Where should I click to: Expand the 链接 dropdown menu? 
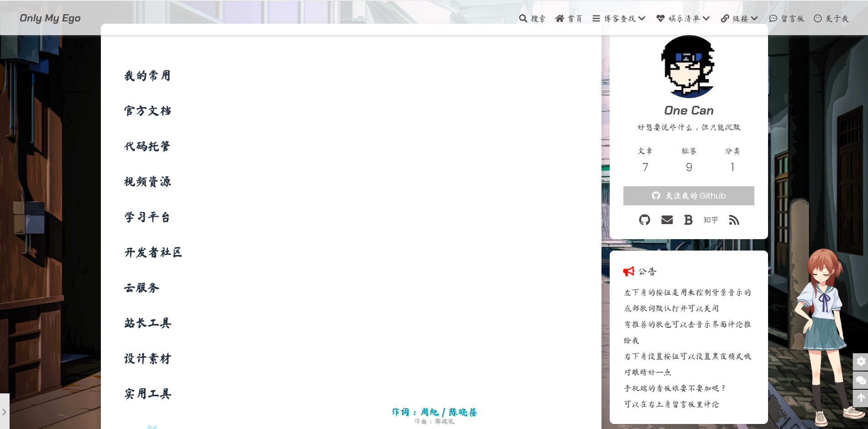[739, 18]
